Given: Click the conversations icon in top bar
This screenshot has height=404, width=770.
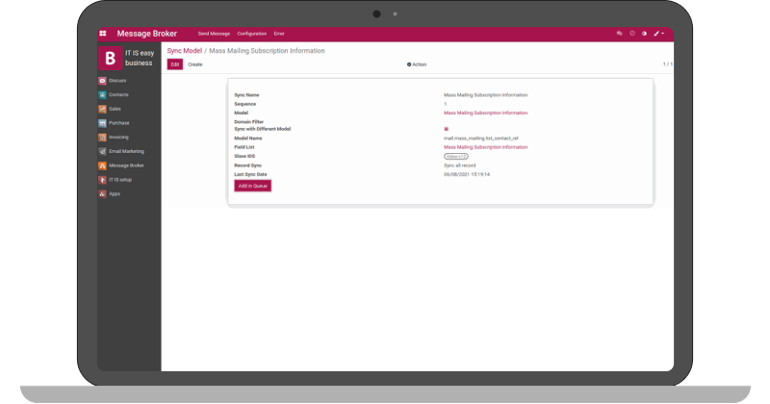Looking at the screenshot, I should pos(620,33).
